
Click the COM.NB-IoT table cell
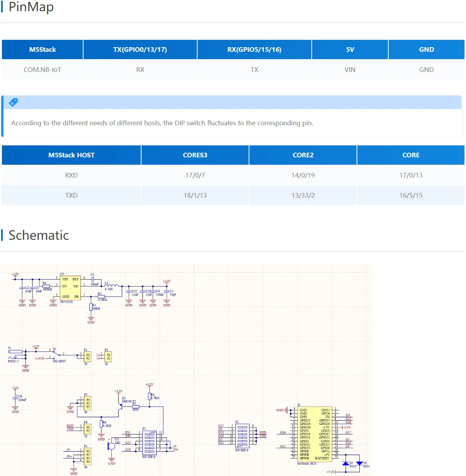tap(42, 70)
